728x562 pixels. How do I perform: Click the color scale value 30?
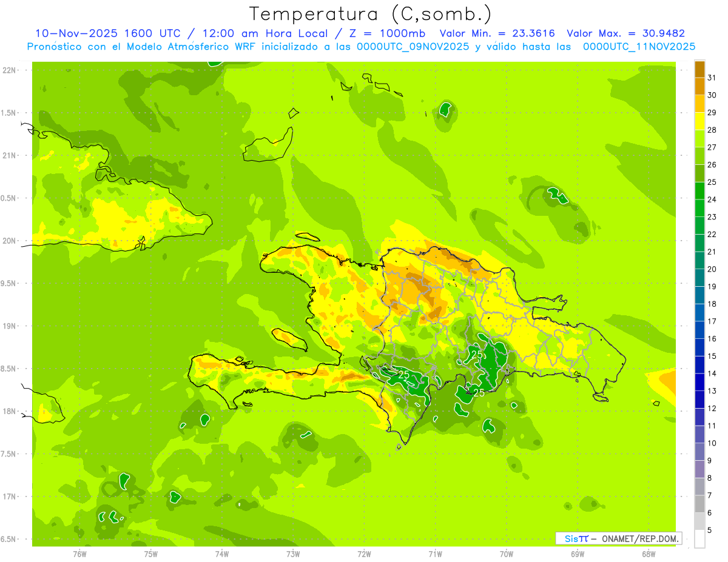pos(712,95)
